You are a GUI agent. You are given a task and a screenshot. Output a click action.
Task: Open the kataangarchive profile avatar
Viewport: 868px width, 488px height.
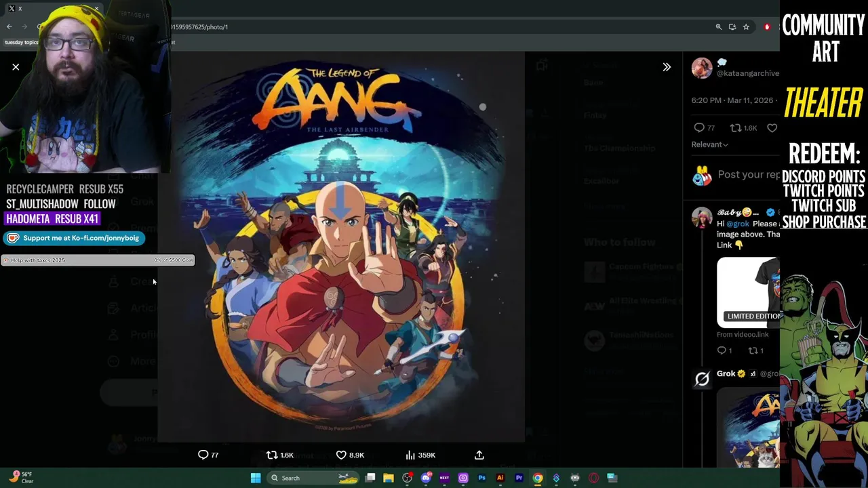tap(702, 68)
